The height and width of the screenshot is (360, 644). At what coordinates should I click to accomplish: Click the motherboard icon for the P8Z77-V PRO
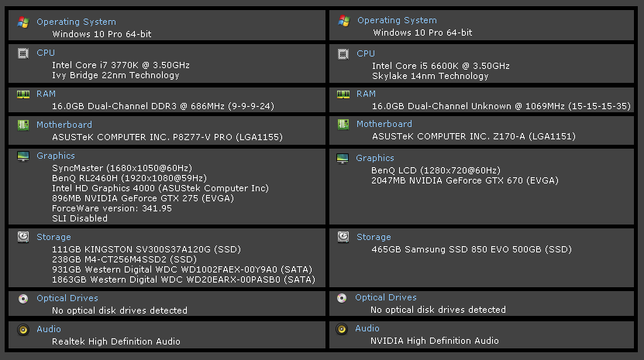coord(23,125)
